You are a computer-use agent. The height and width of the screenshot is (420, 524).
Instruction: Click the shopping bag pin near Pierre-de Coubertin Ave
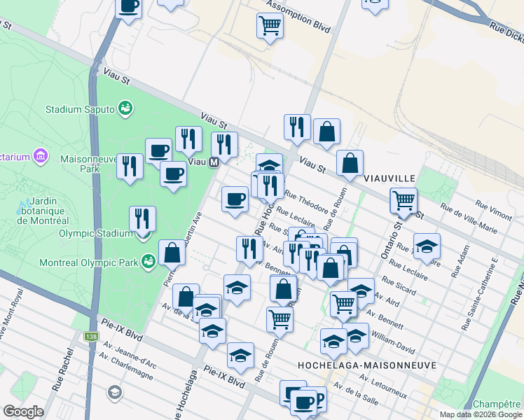point(172,253)
